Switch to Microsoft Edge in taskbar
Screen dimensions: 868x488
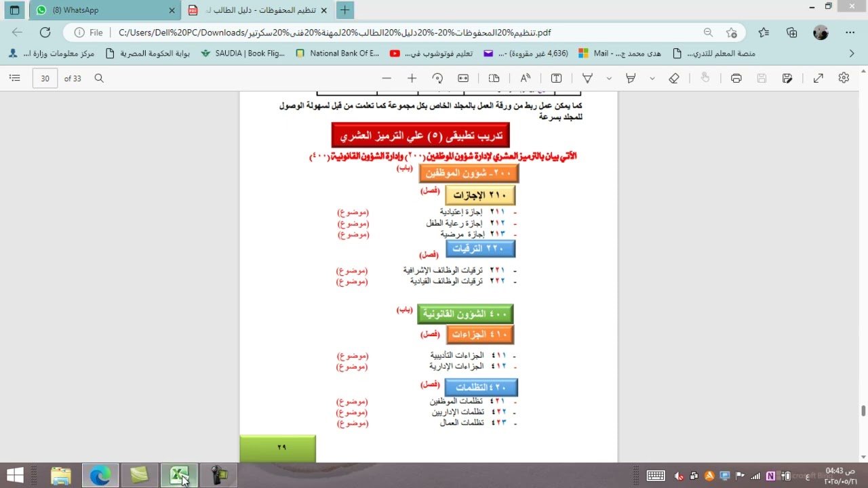click(x=100, y=475)
